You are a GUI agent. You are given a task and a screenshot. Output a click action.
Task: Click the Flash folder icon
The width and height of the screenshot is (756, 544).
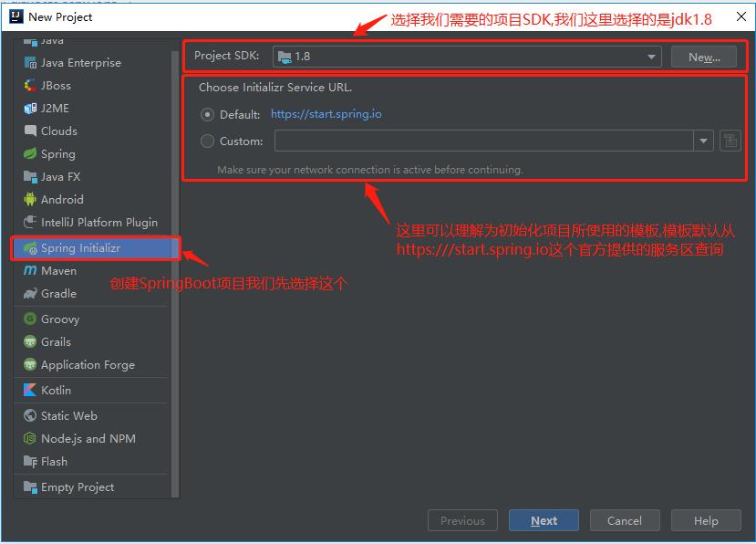point(30,462)
